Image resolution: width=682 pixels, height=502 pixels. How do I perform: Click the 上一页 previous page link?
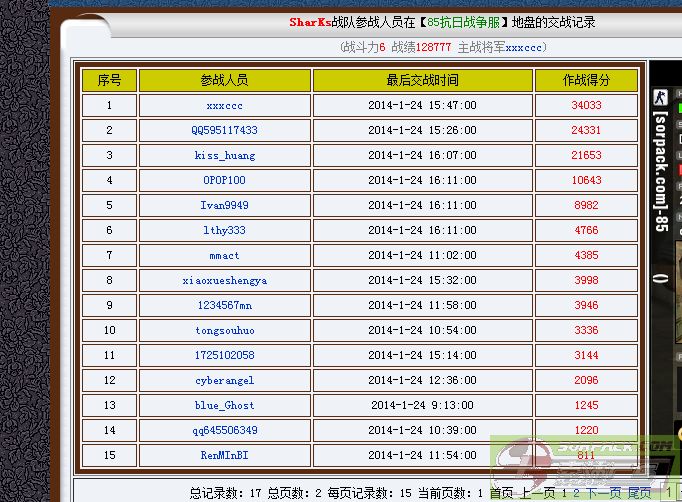tap(537, 493)
